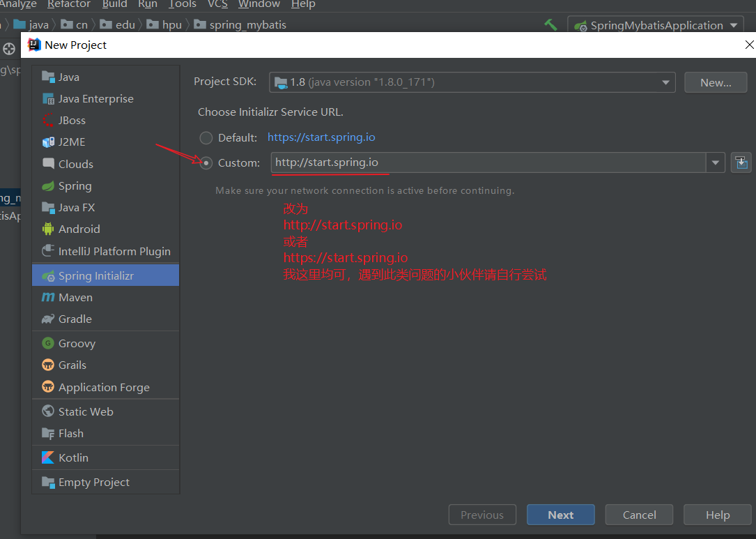Select the Grails icon
Image resolution: width=756 pixels, height=539 pixels.
[x=48, y=365]
